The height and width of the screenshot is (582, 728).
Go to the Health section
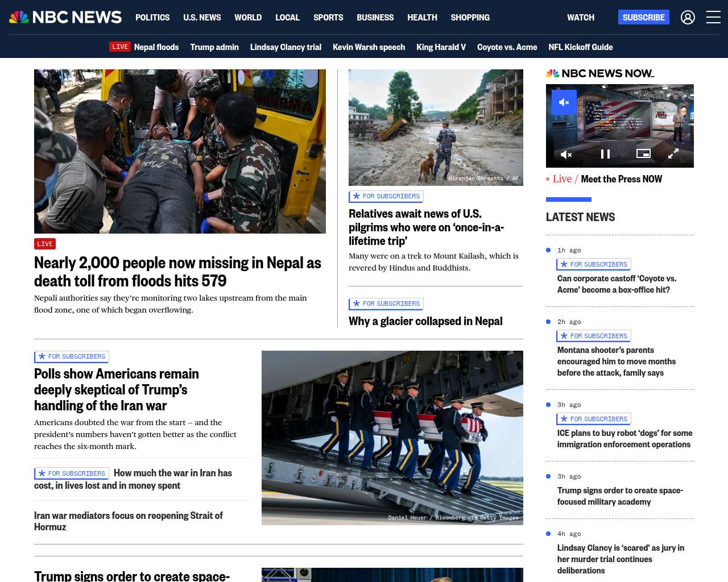[422, 18]
